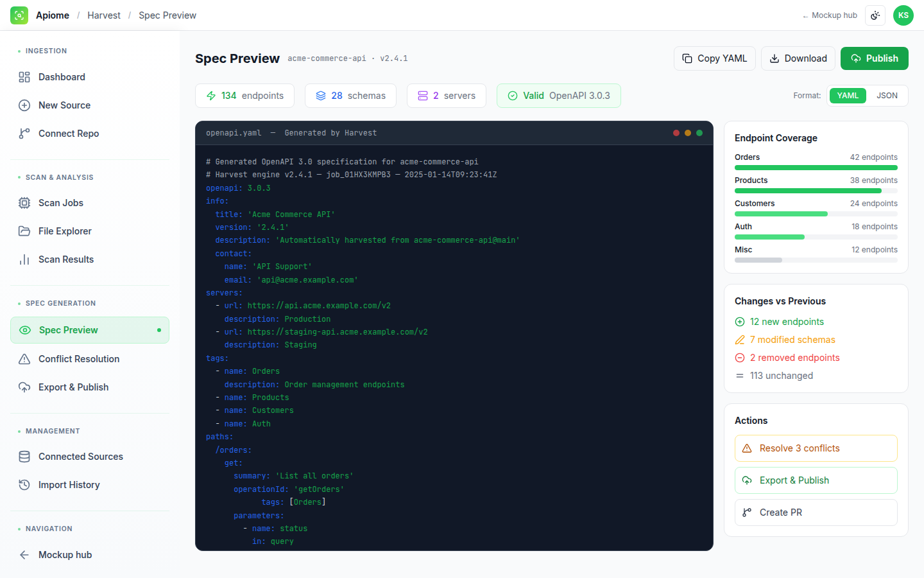Click the warning icon in Resolve 3 conflicts
The width and height of the screenshot is (924, 578).
tap(747, 448)
